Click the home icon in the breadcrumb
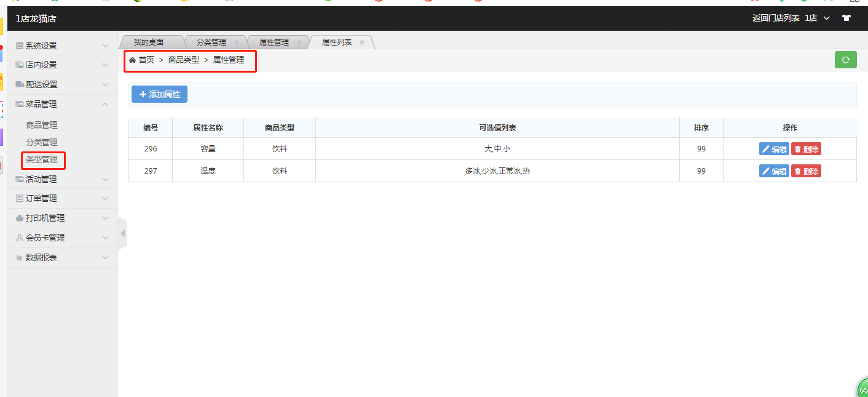The width and height of the screenshot is (868, 397). click(132, 60)
